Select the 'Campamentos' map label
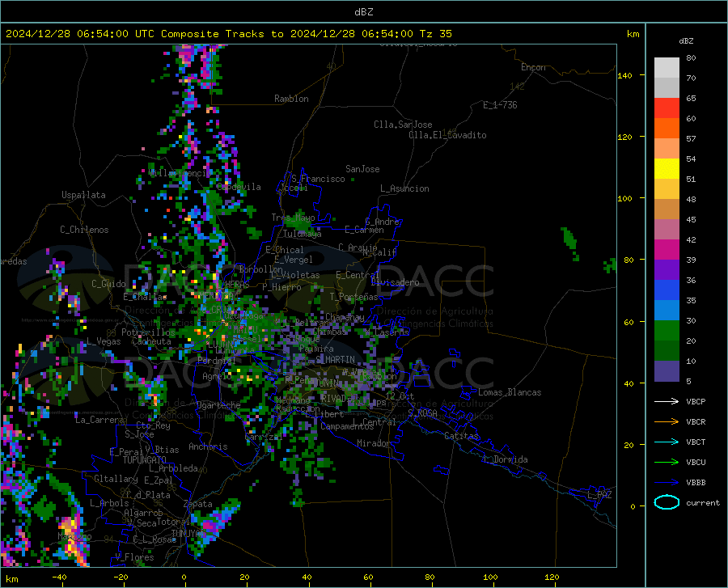The width and height of the screenshot is (728, 588). [x=347, y=426]
